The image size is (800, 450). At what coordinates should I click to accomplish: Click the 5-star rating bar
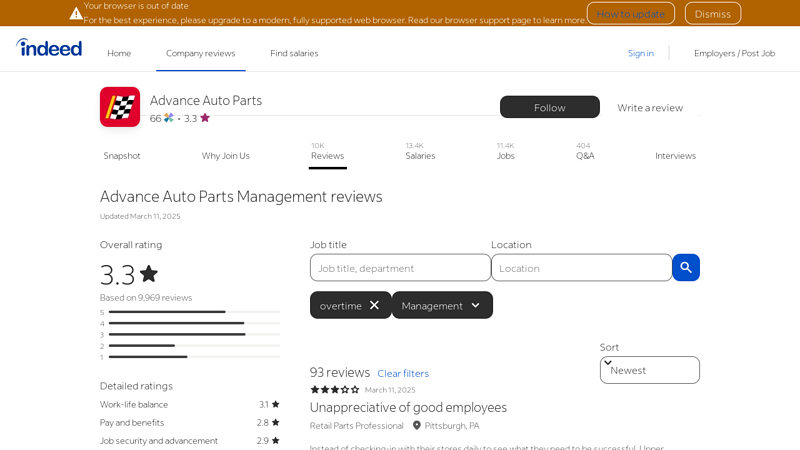194,312
